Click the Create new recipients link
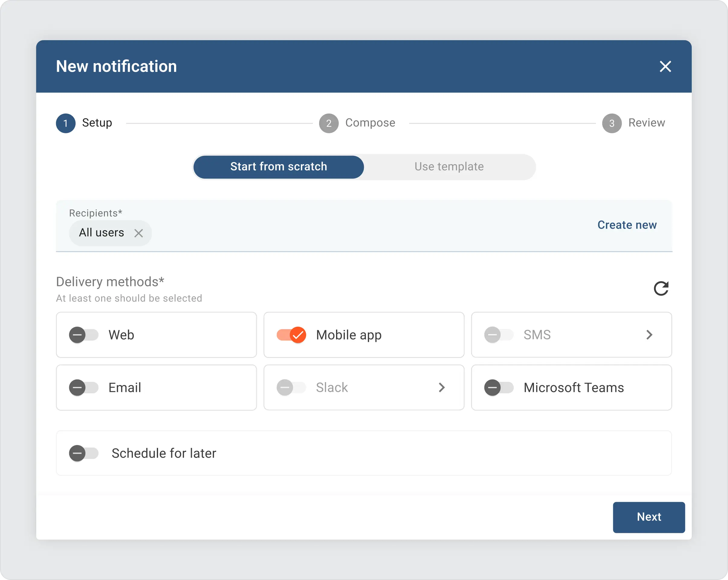Viewport: 728px width, 580px height. click(x=627, y=225)
